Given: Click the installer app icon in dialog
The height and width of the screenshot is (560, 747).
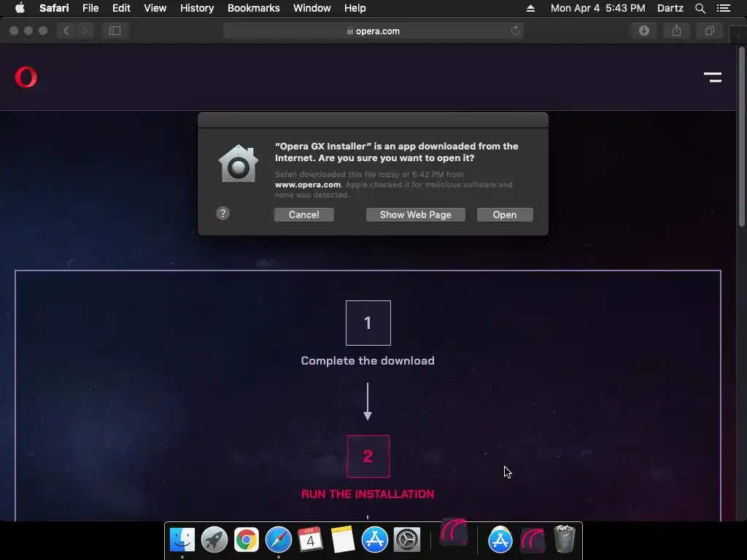Looking at the screenshot, I should pos(239,163).
